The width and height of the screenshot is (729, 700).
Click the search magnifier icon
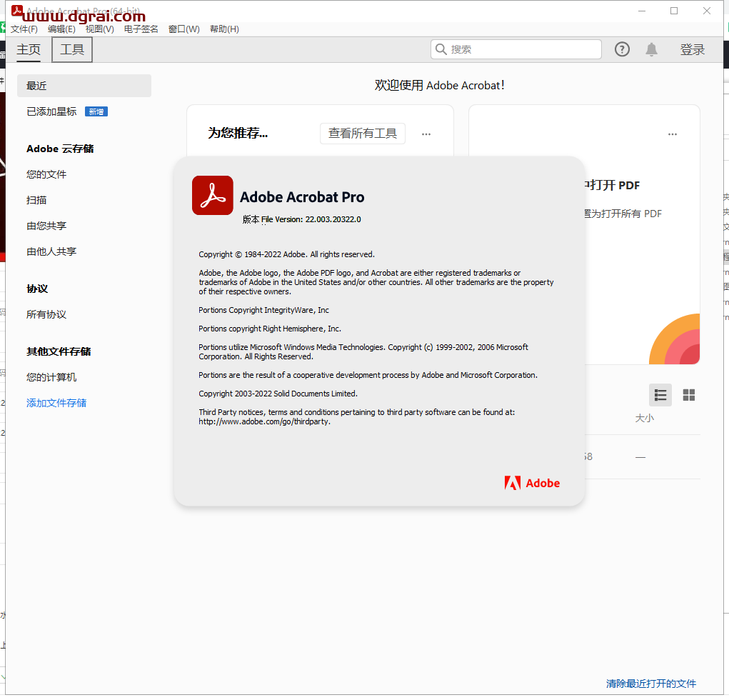pyautogui.click(x=441, y=49)
